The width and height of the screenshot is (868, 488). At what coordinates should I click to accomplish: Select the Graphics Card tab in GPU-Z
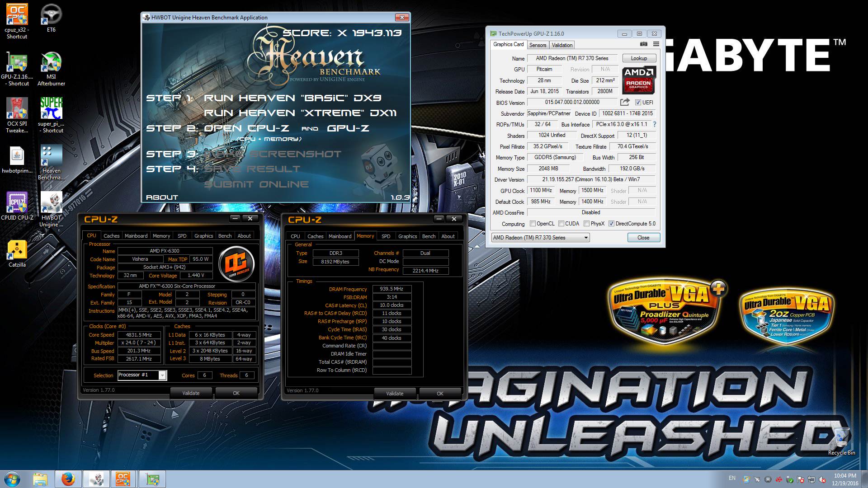click(509, 44)
